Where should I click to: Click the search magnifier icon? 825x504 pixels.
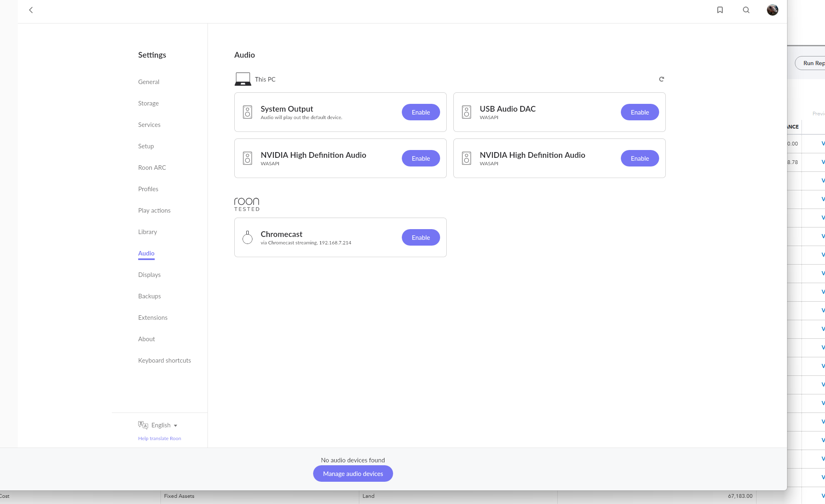pos(746,10)
